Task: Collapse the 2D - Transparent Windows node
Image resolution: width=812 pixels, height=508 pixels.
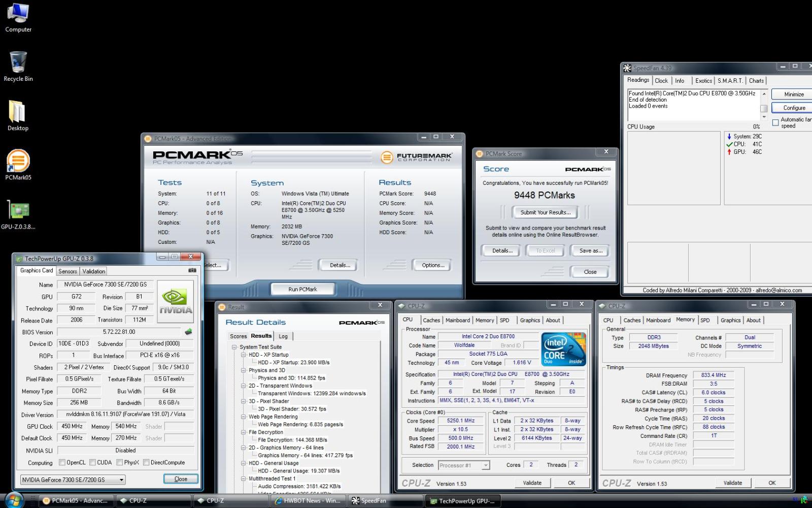Action: [x=244, y=386]
